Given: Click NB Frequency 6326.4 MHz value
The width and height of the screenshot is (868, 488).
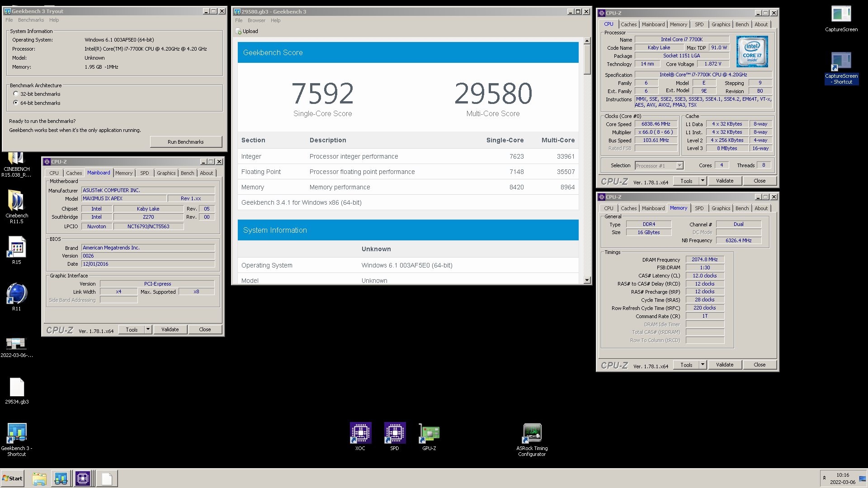Looking at the screenshot, I should [739, 240].
